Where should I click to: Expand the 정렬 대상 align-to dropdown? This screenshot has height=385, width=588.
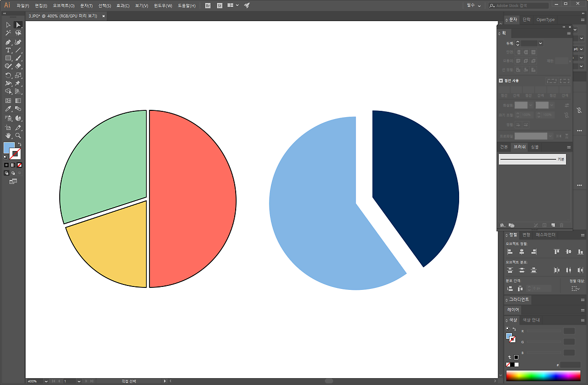point(575,289)
